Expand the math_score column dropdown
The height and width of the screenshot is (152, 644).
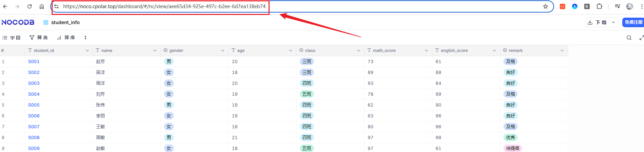[426, 51]
